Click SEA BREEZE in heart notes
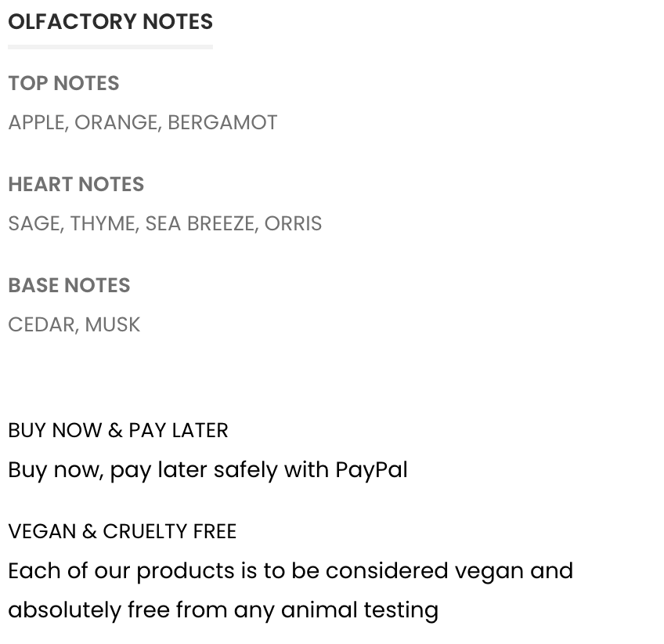The height and width of the screenshot is (644, 664). tap(200, 223)
